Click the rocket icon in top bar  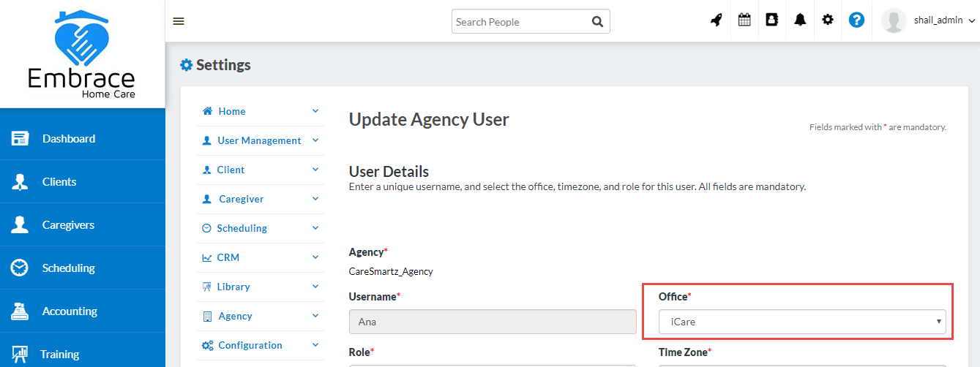tap(717, 20)
